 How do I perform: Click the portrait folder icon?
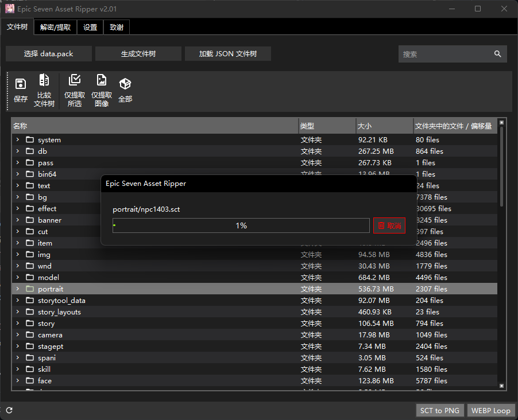pos(30,289)
